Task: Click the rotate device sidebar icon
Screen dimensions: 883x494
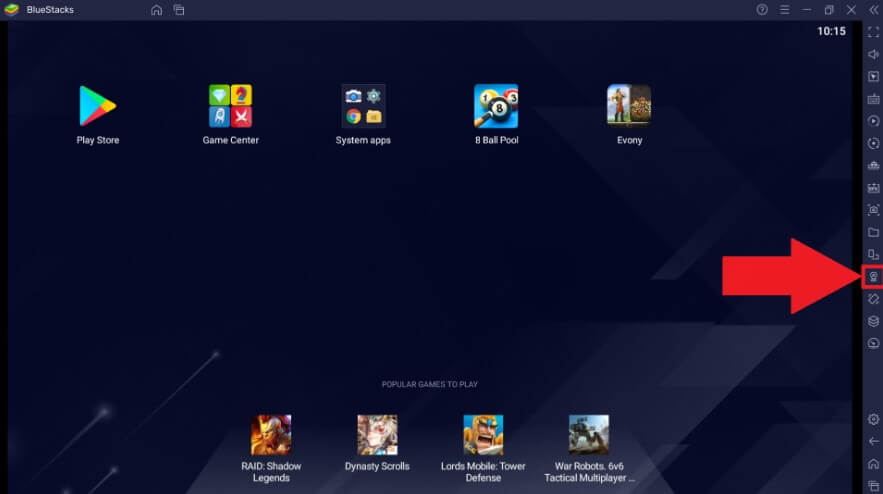Action: (873, 255)
